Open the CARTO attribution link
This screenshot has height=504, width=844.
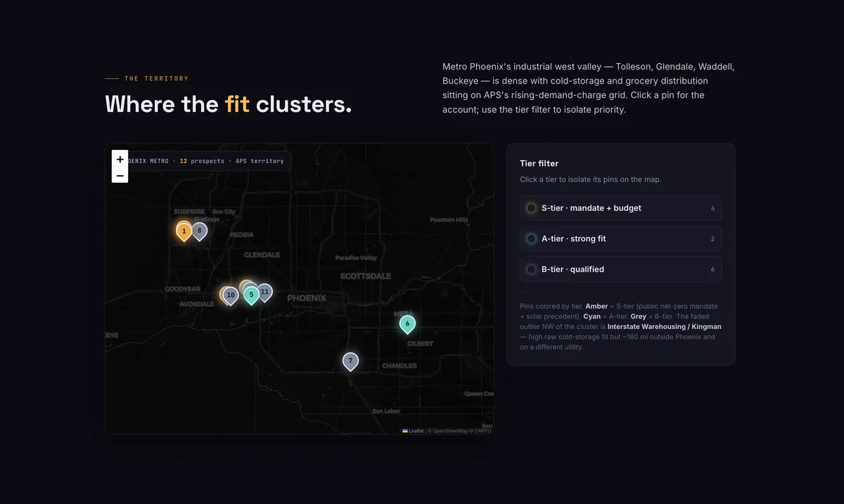pyautogui.click(x=482, y=431)
